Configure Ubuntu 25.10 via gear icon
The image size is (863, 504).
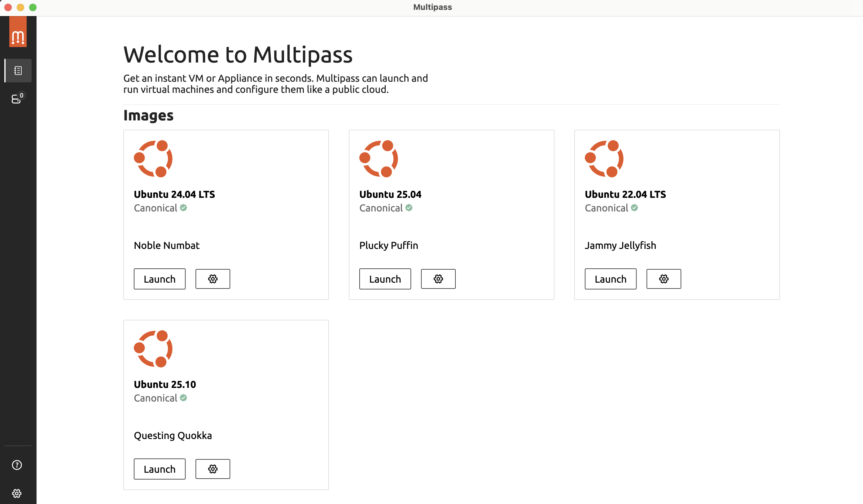pyautogui.click(x=213, y=469)
